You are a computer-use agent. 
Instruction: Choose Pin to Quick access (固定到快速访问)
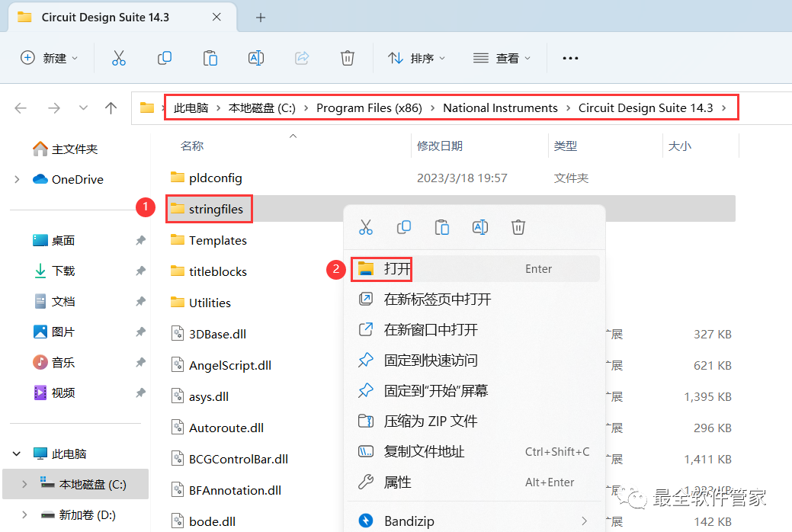(476, 361)
